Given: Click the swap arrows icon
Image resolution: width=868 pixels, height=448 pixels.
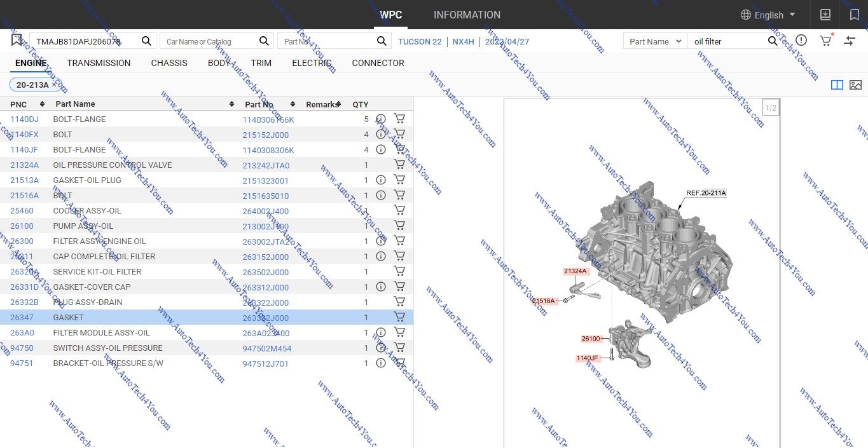Looking at the screenshot, I should pos(850,41).
